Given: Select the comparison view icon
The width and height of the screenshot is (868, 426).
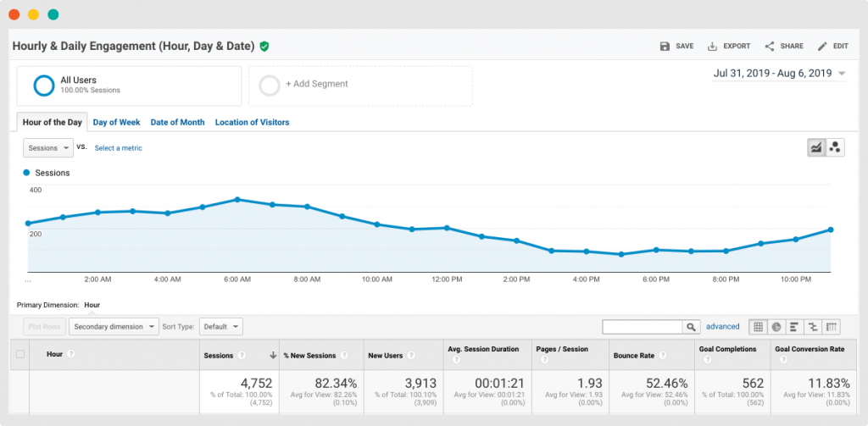Looking at the screenshot, I should pyautogui.click(x=813, y=327).
